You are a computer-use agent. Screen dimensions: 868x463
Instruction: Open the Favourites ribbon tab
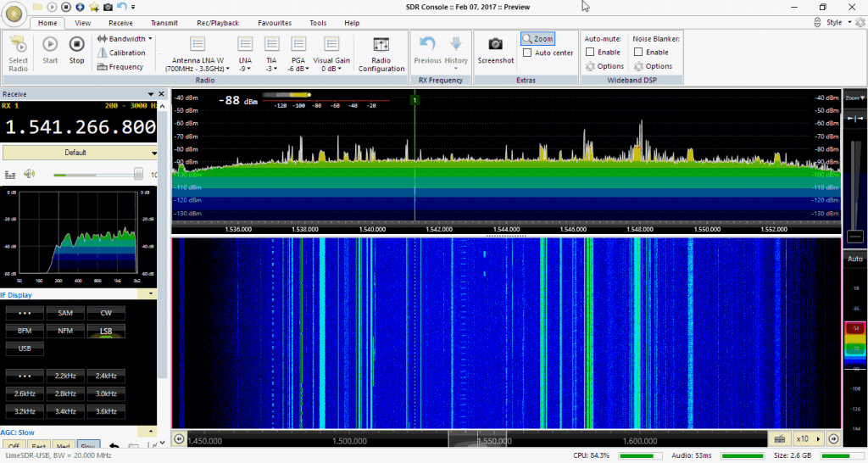[274, 23]
